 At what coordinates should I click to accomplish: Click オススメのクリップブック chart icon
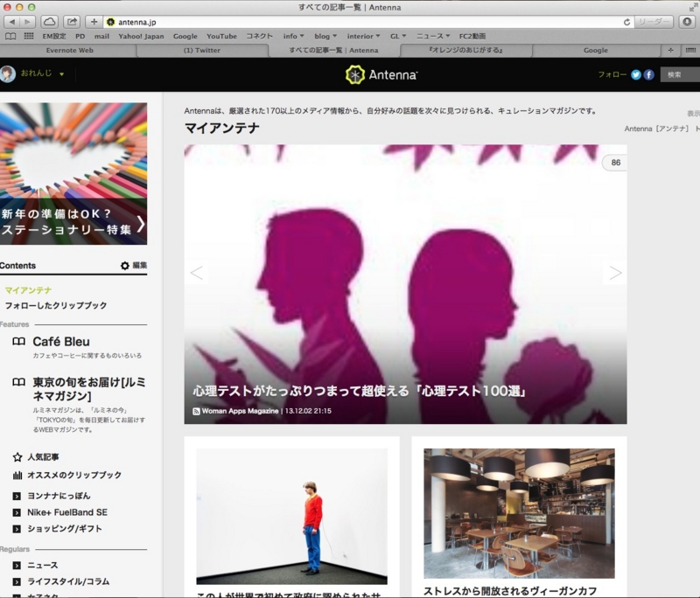click(17, 476)
